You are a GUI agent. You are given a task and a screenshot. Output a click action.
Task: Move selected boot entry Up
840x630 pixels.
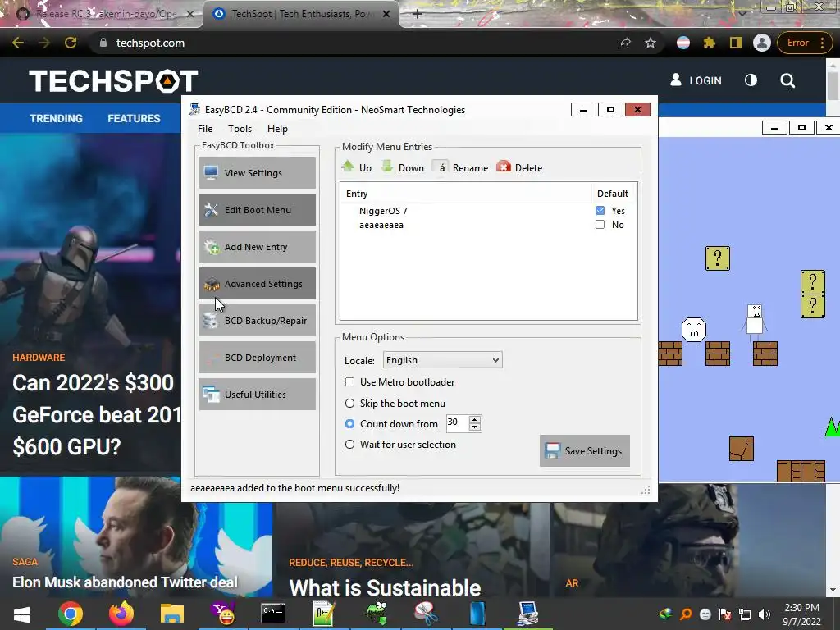click(357, 167)
